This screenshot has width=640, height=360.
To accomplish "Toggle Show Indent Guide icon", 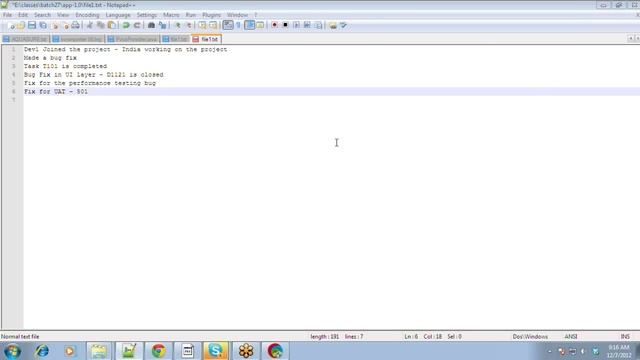I will (249, 25).
